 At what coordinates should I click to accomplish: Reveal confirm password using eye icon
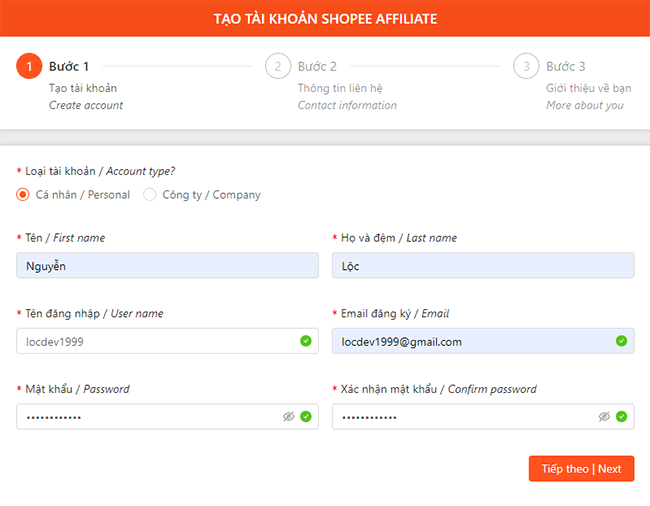coord(604,416)
